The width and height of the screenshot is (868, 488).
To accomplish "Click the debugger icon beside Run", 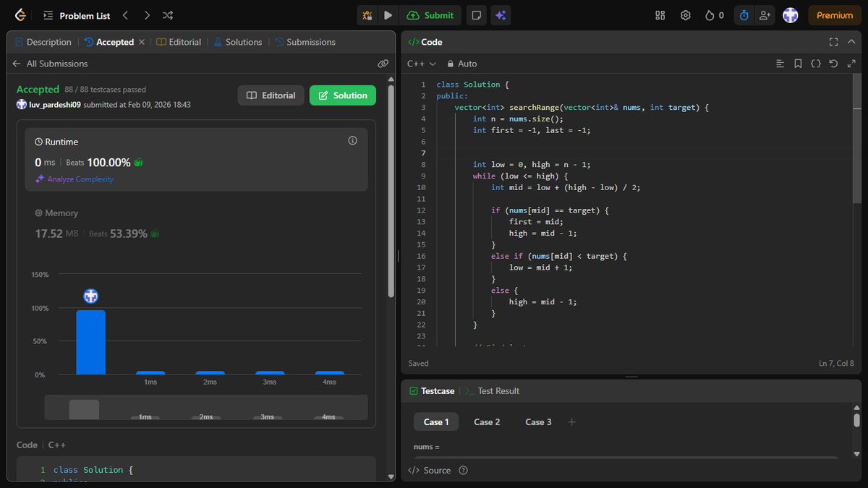I will 368,14.
